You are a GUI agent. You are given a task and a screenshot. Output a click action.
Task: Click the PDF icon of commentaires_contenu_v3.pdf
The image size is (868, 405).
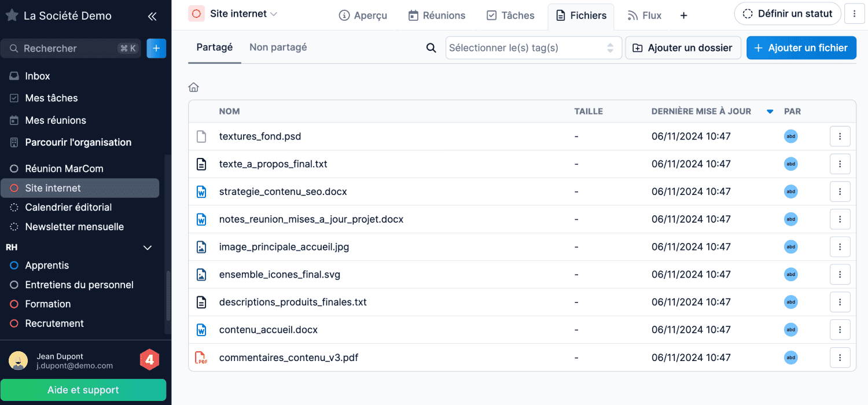tap(201, 358)
